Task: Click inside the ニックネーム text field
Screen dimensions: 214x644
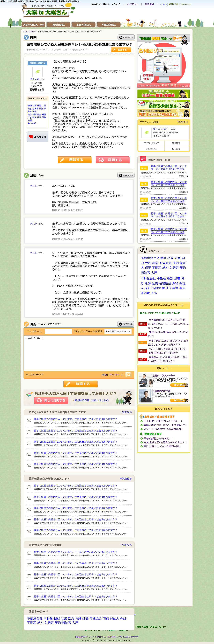Action: (58, 331)
